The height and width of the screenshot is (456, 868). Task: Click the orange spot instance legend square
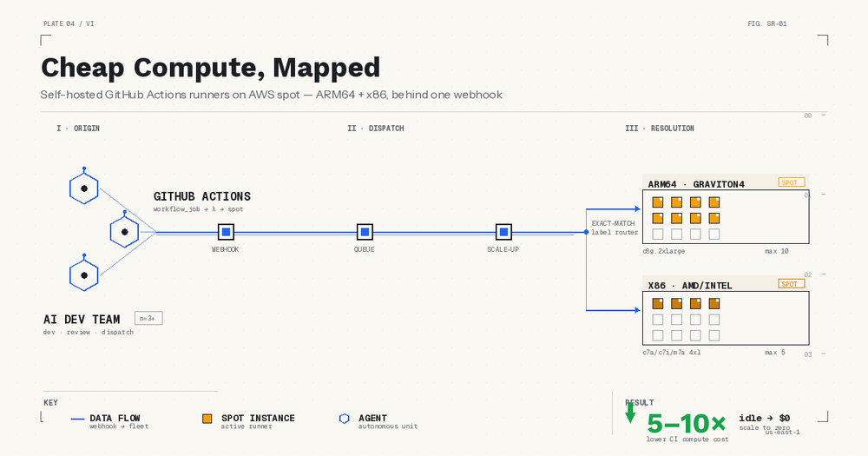click(207, 419)
